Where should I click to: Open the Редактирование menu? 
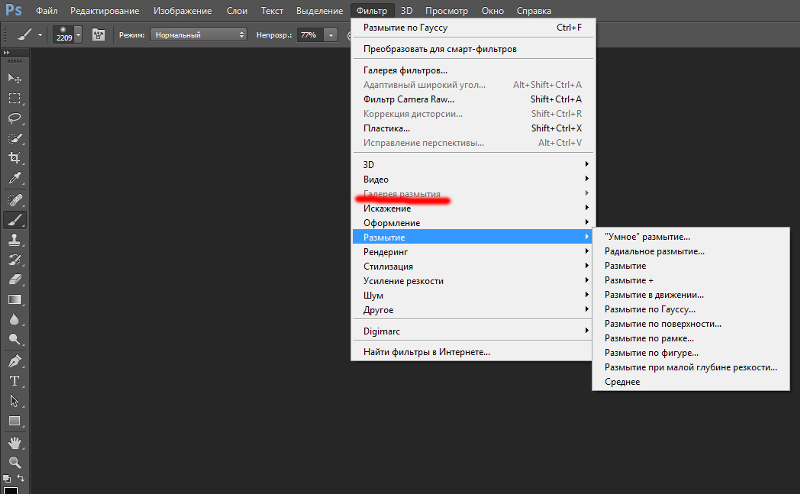point(105,11)
